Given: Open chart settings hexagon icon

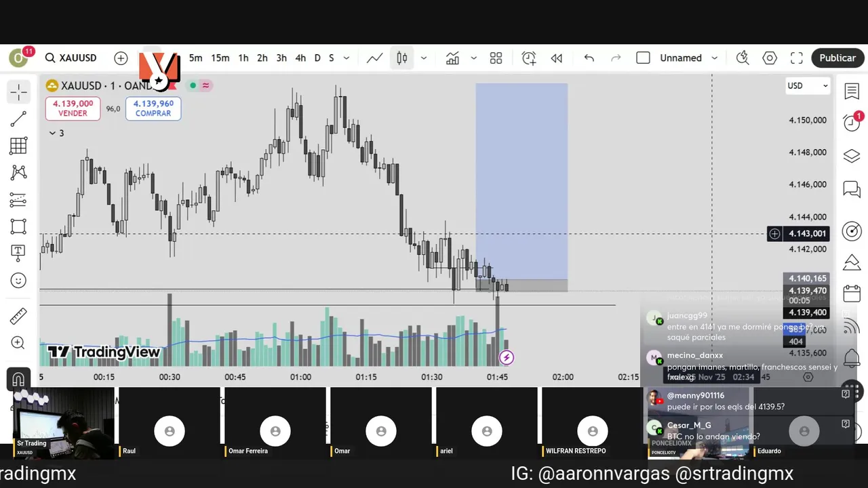Looking at the screenshot, I should [770, 58].
